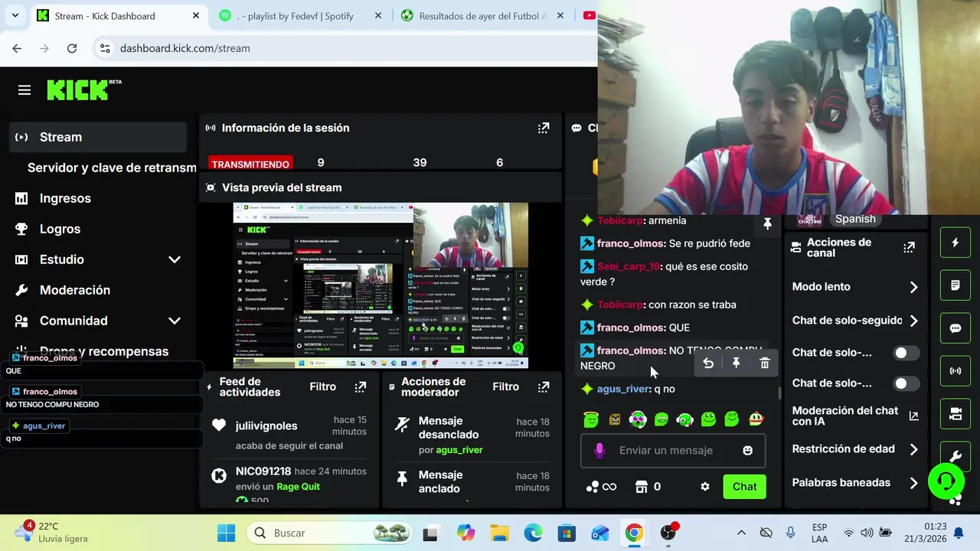This screenshot has height=551, width=980.
Task: Open Moderación del chat con IA external link
Action: (x=913, y=416)
